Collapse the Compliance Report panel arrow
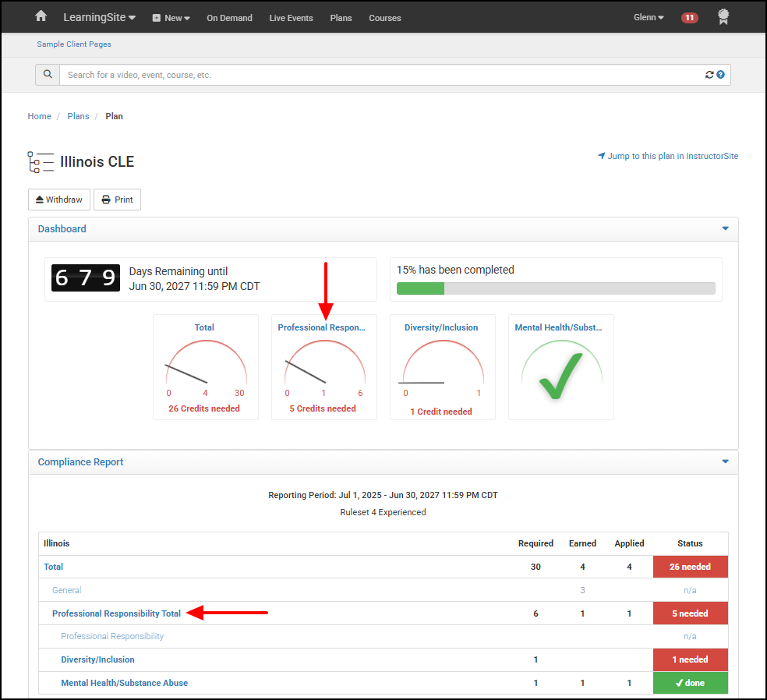Screen dimensions: 767x700 click(725, 461)
